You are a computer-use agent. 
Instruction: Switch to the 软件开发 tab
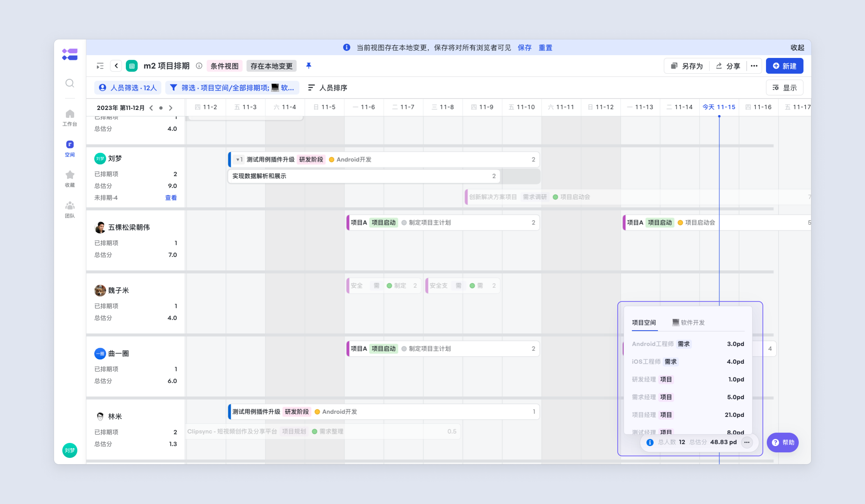coord(688,323)
